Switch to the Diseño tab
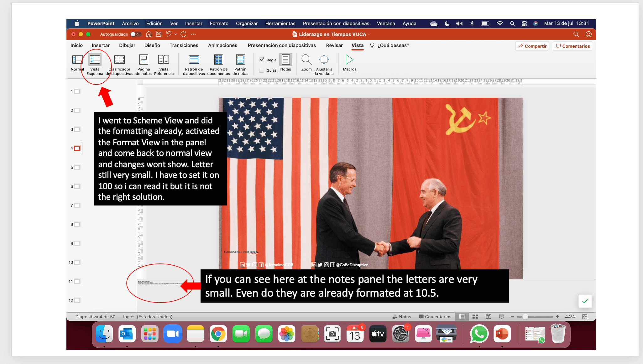Viewport: 643px width, 364px height. (152, 45)
